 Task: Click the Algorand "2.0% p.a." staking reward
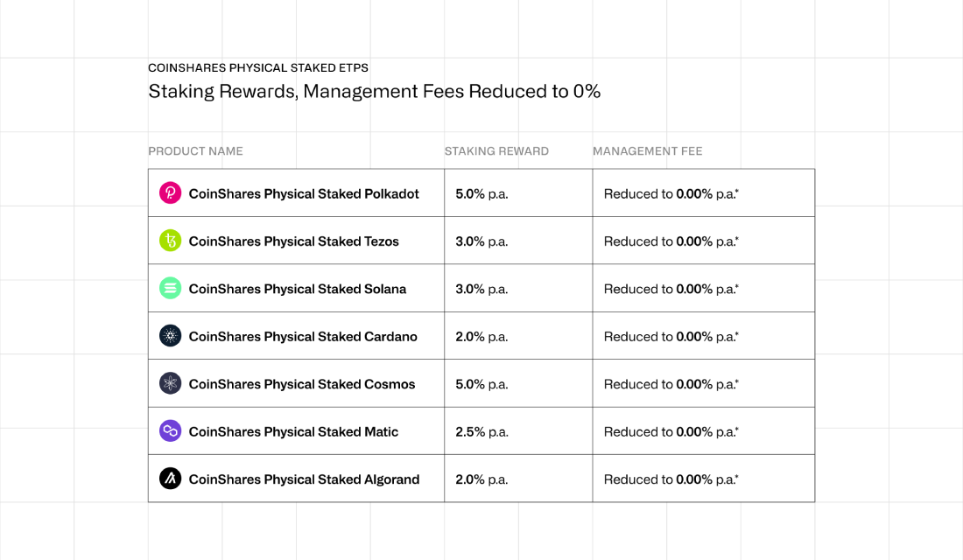[x=481, y=479]
